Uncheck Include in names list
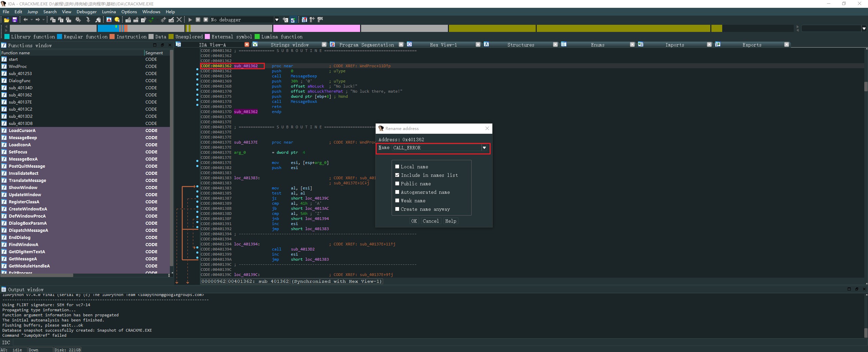The width and height of the screenshot is (868, 352). [397, 175]
